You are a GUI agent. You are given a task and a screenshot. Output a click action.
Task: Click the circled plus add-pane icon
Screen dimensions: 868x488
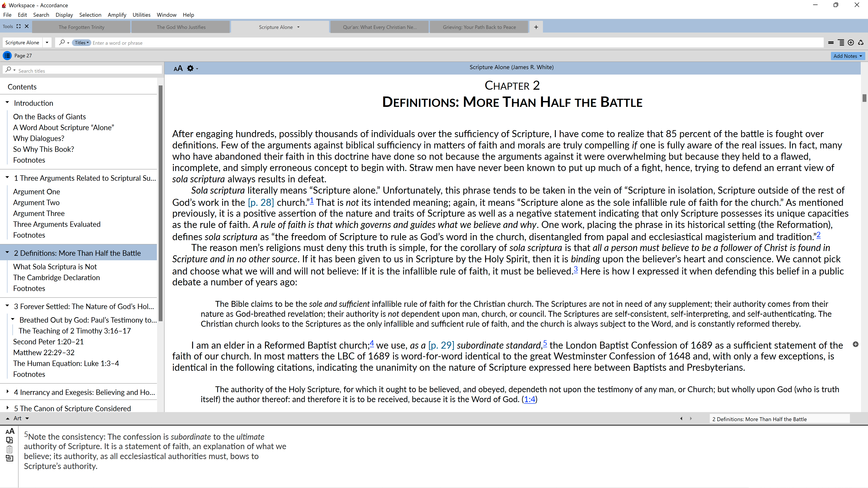pyautogui.click(x=851, y=42)
